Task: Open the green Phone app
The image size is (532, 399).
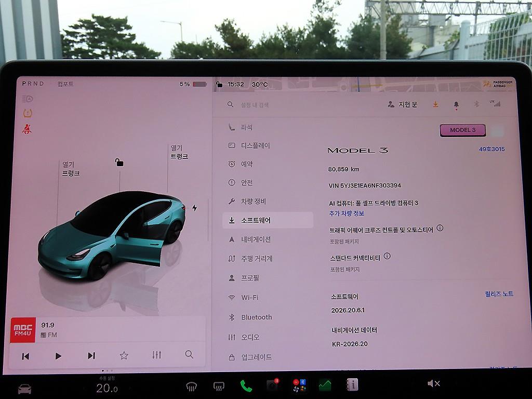Action: click(x=246, y=386)
